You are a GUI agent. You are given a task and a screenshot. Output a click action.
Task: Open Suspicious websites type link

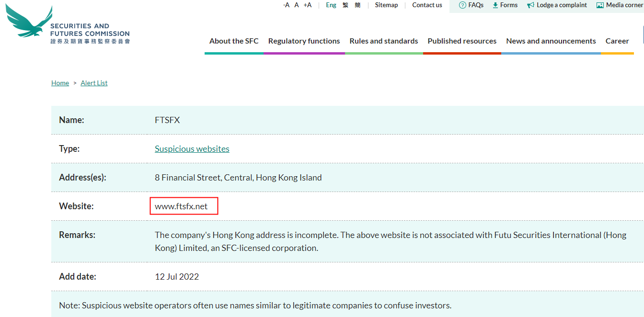point(192,149)
